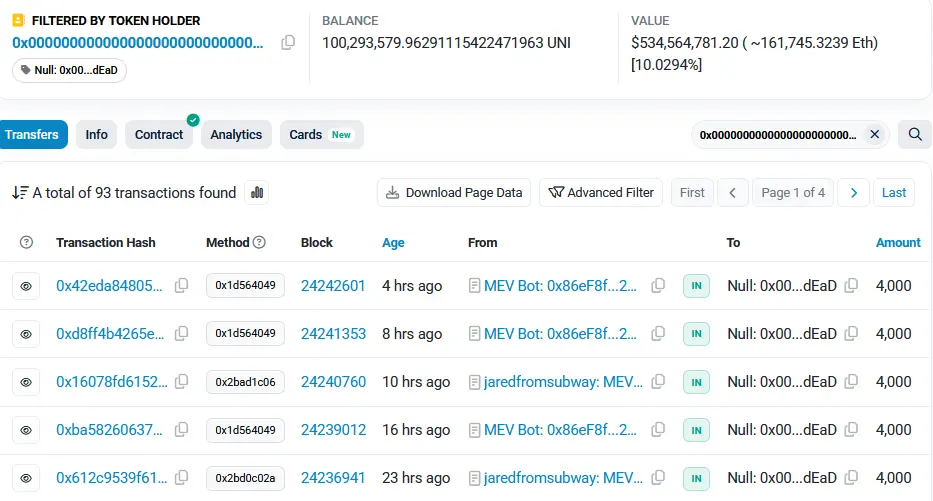
Task: Toggle the sort order icon beside total
Action: pyautogui.click(x=20, y=193)
